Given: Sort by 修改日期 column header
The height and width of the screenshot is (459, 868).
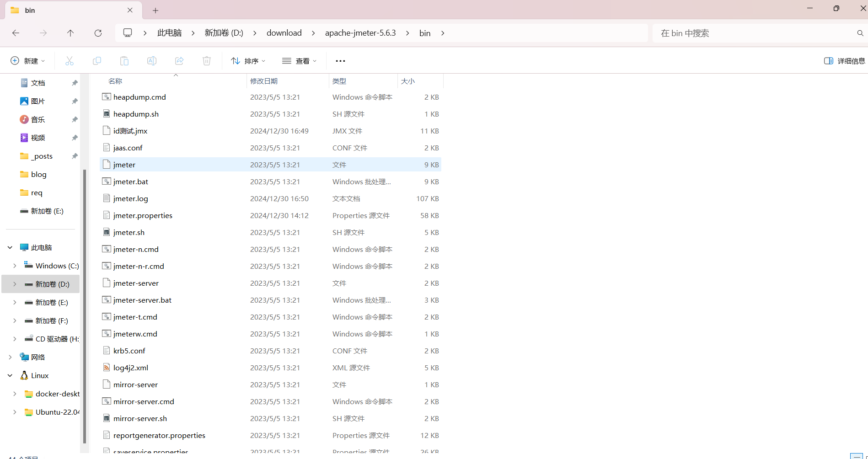Looking at the screenshot, I should coord(264,81).
